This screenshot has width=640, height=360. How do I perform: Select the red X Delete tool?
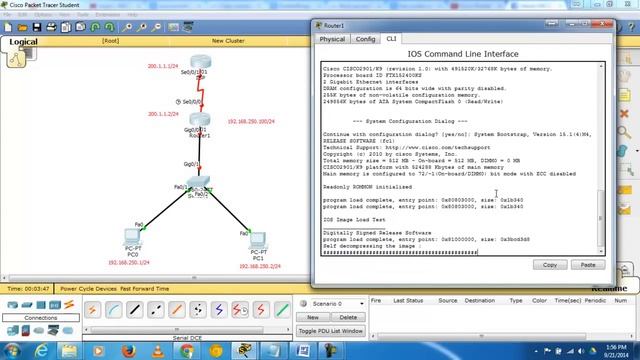624,114
